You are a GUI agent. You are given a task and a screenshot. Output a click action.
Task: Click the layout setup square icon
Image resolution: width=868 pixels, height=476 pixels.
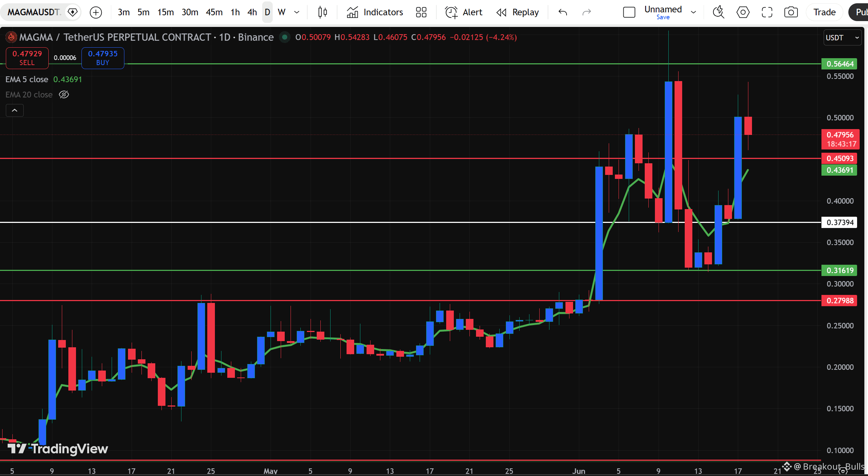point(629,12)
